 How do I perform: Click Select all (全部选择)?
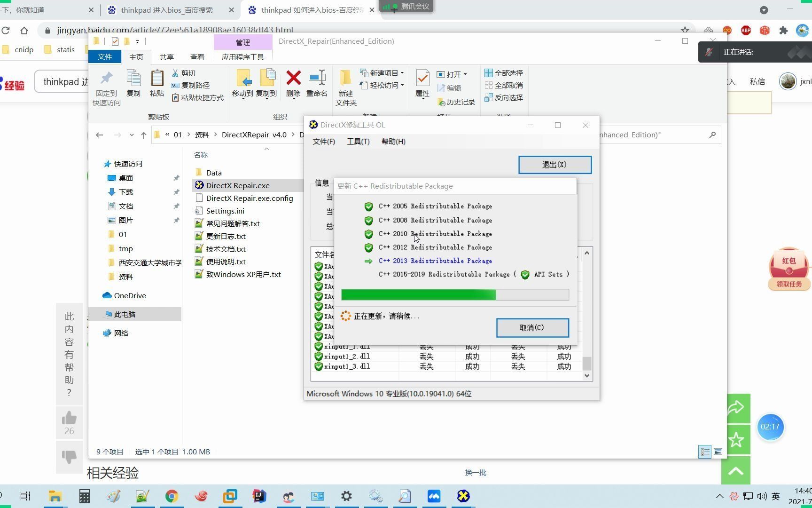pos(504,73)
